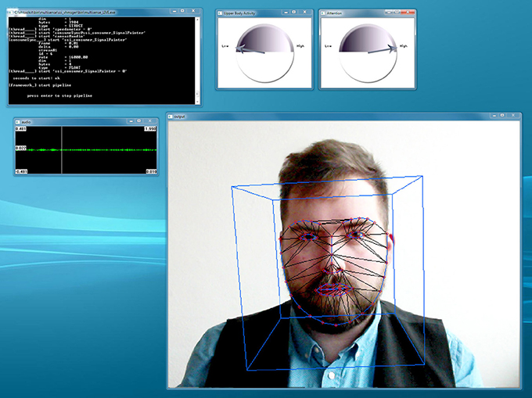The height and width of the screenshot is (398, 532).
Task: Click the Attention window's title bar icon
Action: [322, 13]
